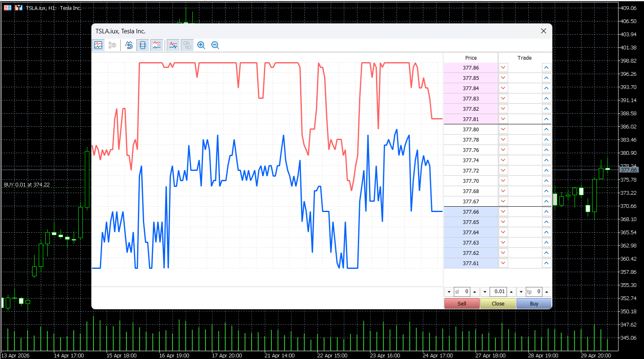Increase the take profit (tp) value
Viewport: 644px width, 359px height.
547,292
